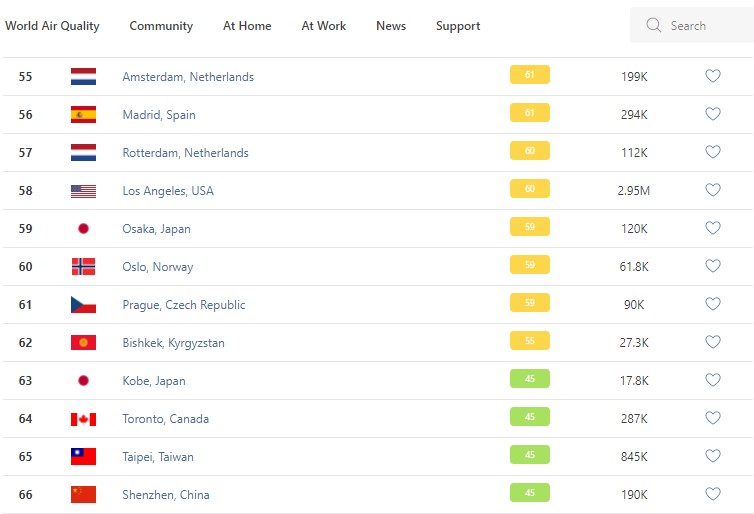Open the Community menu
This screenshot has width=754, height=514.
[x=161, y=26]
